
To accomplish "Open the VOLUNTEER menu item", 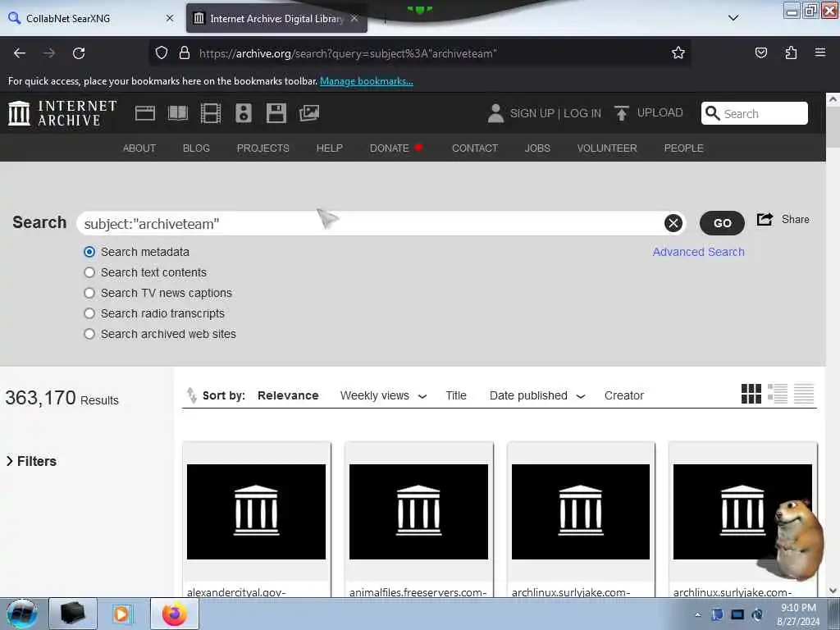I will pos(607,148).
